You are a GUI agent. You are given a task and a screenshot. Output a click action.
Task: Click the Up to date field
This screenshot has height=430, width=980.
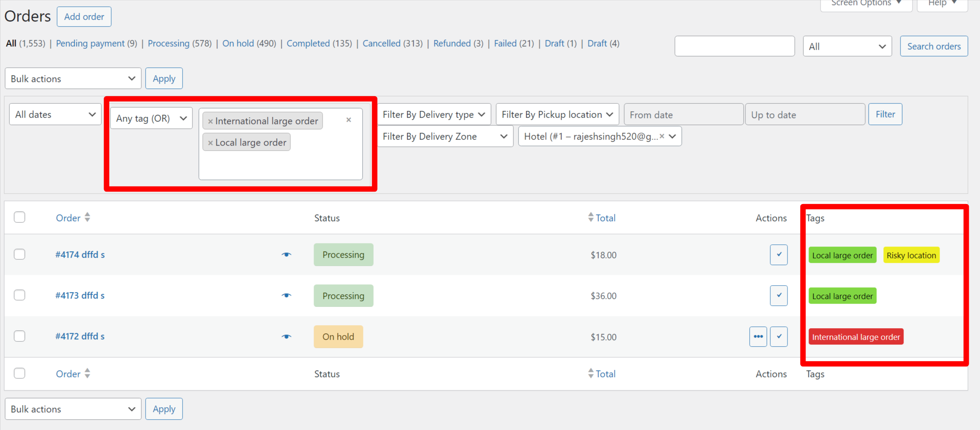tap(805, 115)
